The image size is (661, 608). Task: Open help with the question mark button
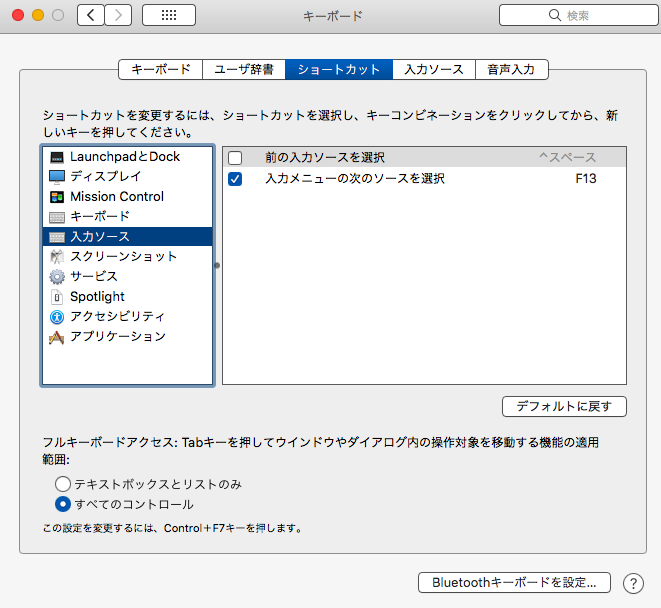point(633,584)
